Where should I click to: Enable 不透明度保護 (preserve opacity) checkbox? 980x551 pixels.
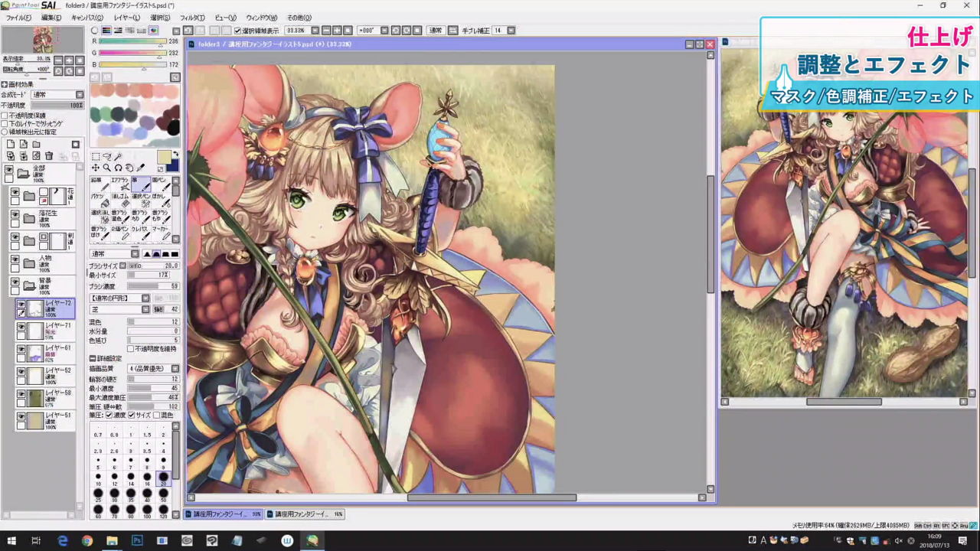5,116
